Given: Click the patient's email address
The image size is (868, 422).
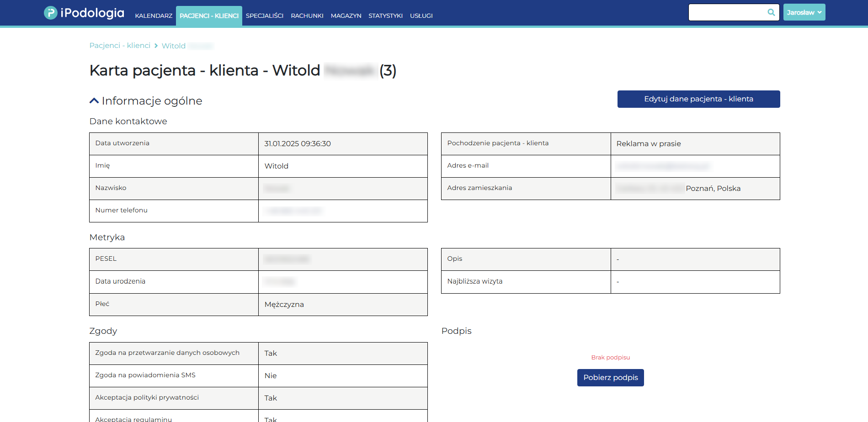Looking at the screenshot, I should [663, 166].
